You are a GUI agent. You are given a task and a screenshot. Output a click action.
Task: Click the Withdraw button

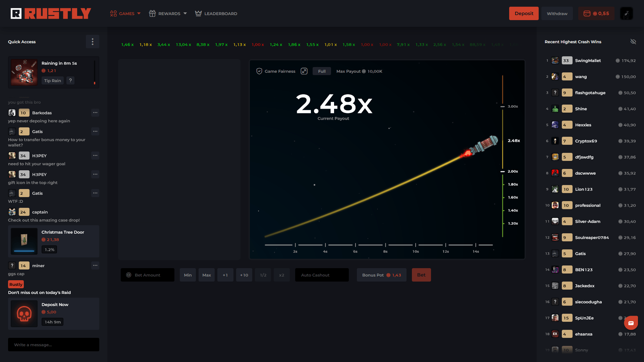557,13
